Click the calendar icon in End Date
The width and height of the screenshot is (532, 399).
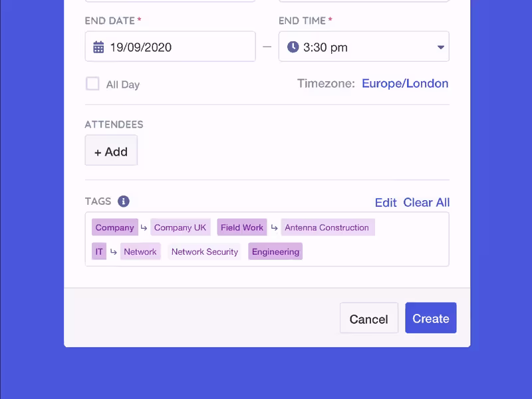tap(98, 47)
